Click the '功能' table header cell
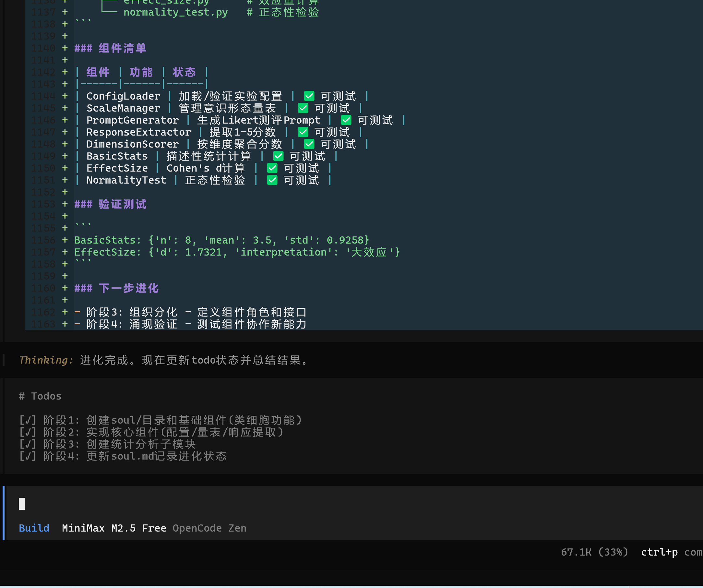This screenshot has width=703, height=588. click(x=141, y=72)
